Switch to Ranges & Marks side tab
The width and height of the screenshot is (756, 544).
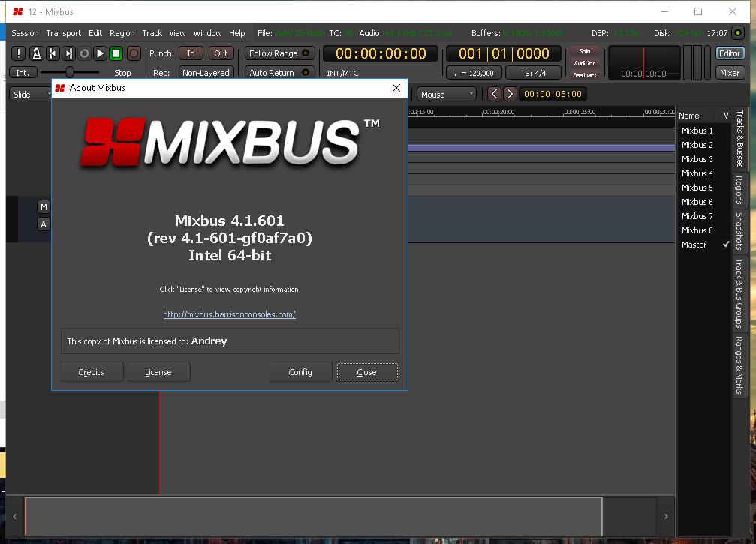click(x=739, y=365)
